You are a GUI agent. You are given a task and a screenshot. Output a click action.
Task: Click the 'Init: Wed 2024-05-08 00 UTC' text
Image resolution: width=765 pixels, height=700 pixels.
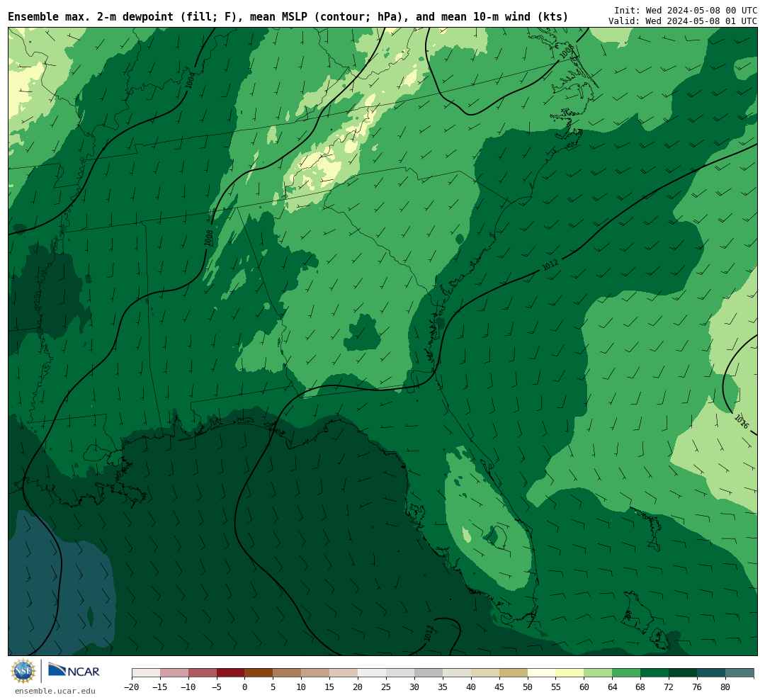pos(686,10)
